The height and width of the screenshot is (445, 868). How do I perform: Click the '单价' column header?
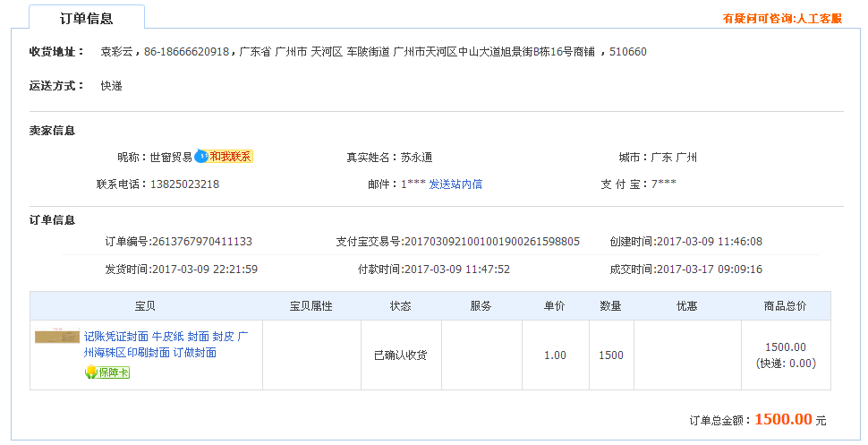point(555,306)
